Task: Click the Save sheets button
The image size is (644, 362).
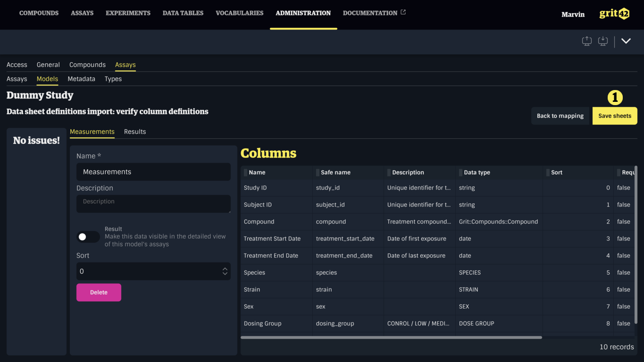Action: (x=614, y=116)
